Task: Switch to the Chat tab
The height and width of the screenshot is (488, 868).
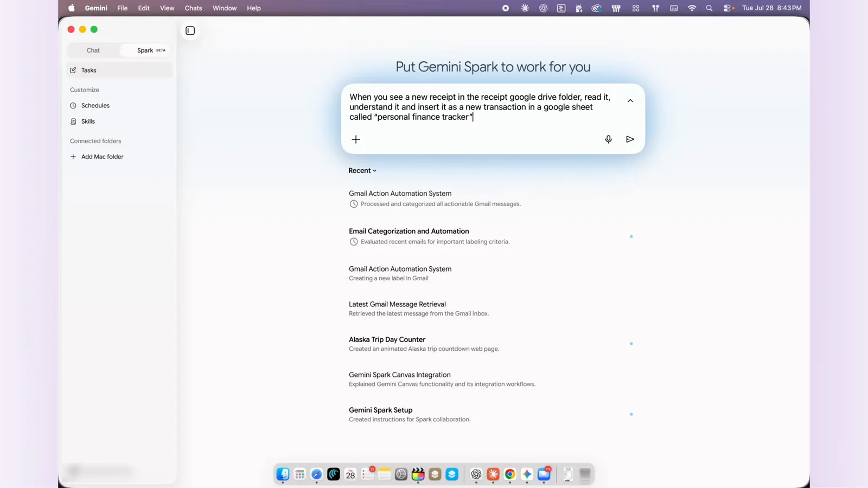Action: [x=93, y=50]
